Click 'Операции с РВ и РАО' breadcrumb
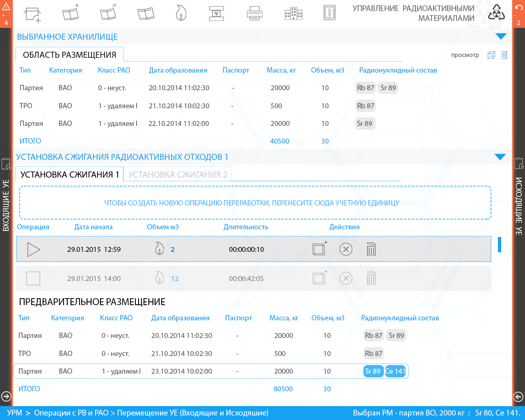Image resolution: width=525 pixels, height=420 pixels. [71, 413]
